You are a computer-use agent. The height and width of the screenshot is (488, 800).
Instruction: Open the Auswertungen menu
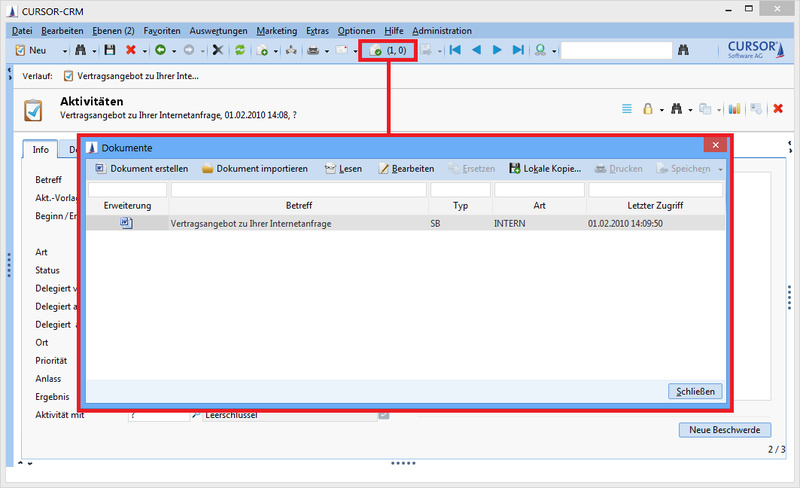218,31
